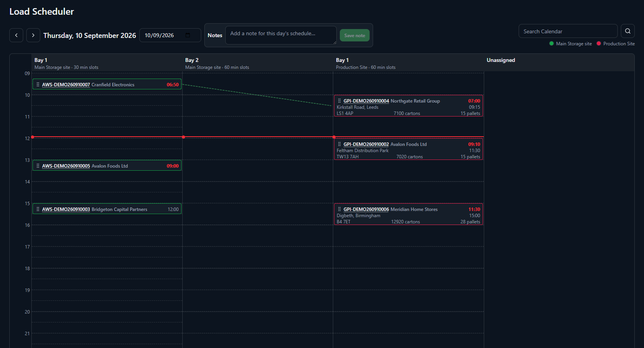Click the search magnifier button

click(x=628, y=31)
